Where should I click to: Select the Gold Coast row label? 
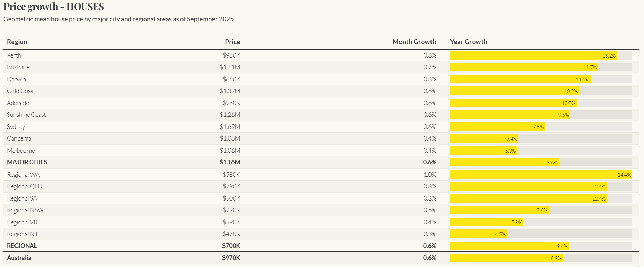[x=21, y=91]
